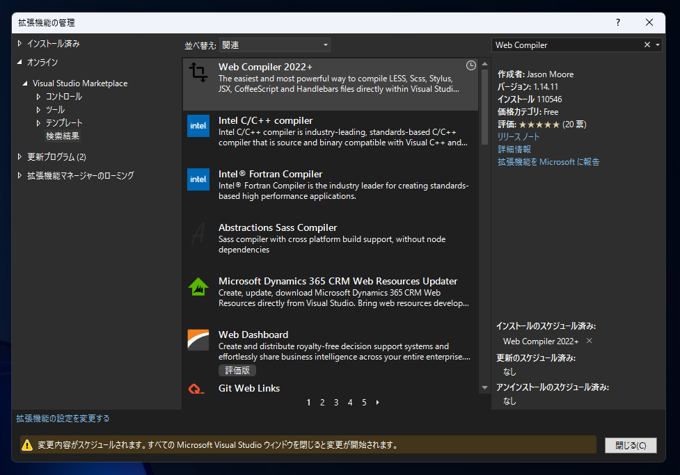Click the scroll-up arrow of results list
The height and width of the screenshot is (475, 680).
click(485, 64)
